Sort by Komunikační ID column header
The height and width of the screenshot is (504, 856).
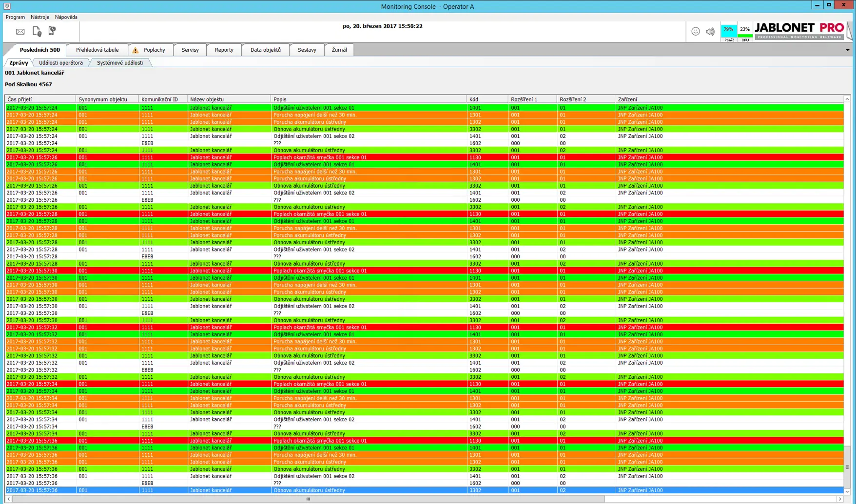point(163,99)
